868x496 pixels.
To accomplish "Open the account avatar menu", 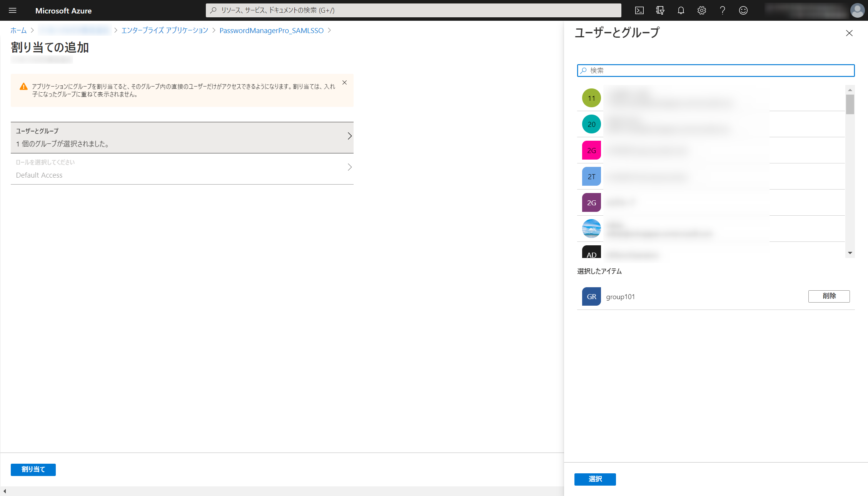I will click(857, 10).
